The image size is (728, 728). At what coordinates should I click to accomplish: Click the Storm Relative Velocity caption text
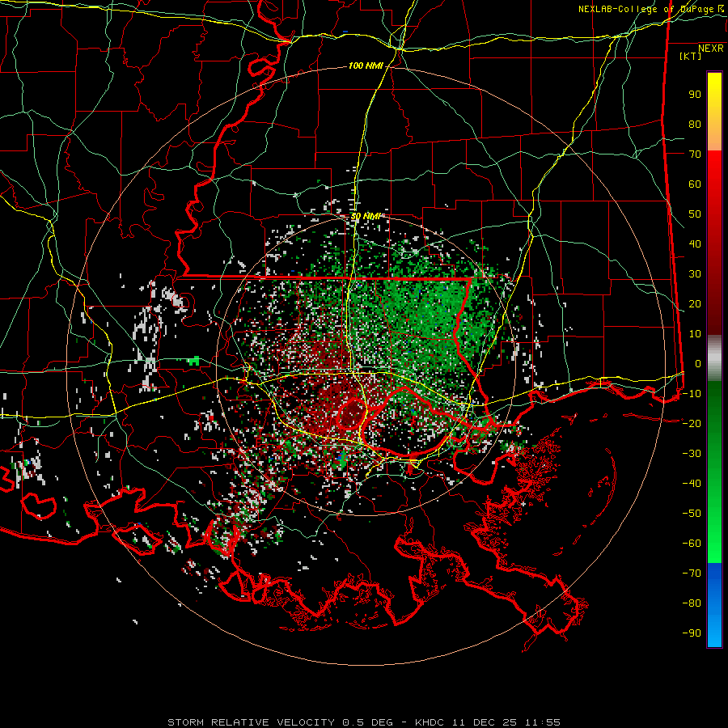click(364, 722)
